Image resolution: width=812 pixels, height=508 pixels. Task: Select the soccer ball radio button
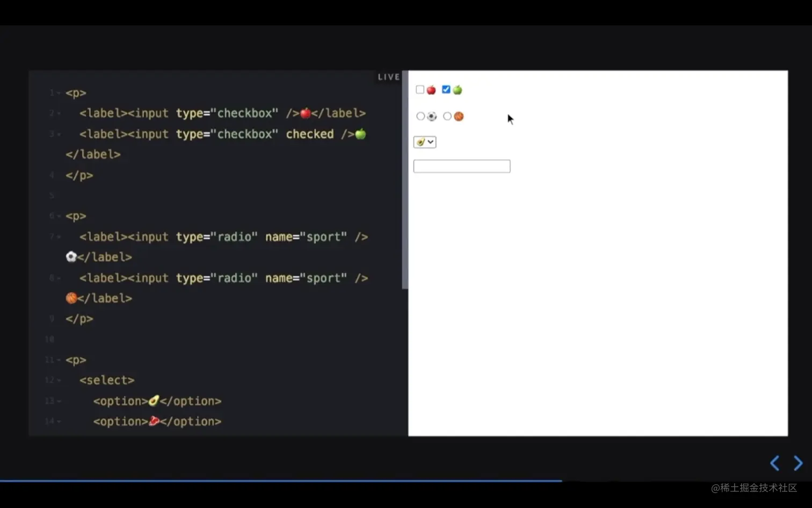tap(421, 116)
